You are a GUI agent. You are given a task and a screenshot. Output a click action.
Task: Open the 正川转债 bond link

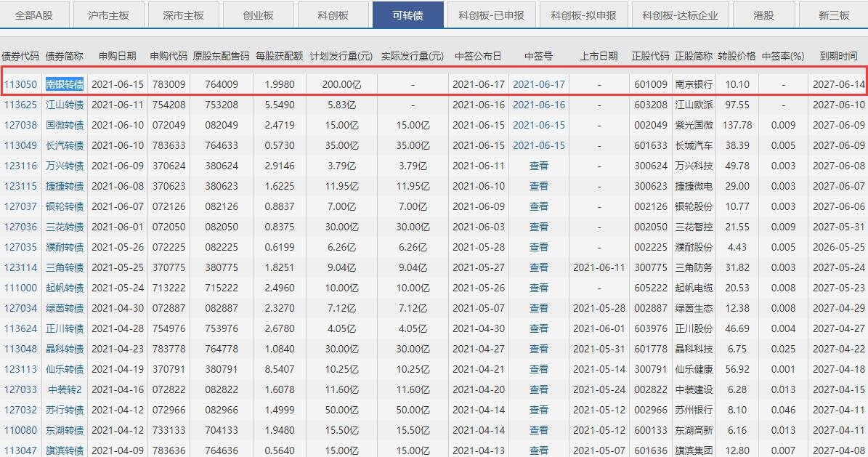coord(65,328)
